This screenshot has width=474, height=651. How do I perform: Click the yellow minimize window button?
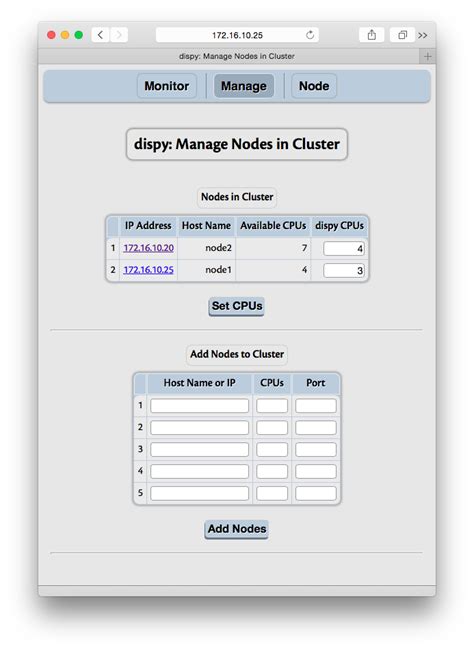65,35
